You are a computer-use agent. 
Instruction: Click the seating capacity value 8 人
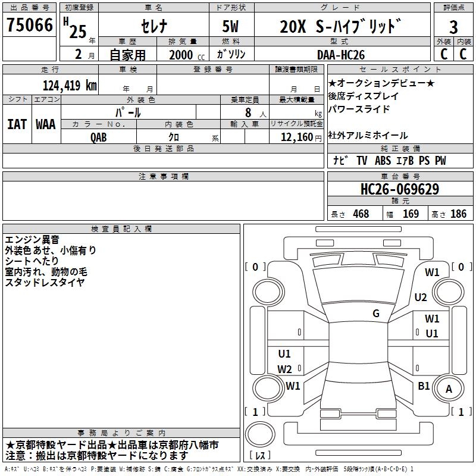(255, 113)
